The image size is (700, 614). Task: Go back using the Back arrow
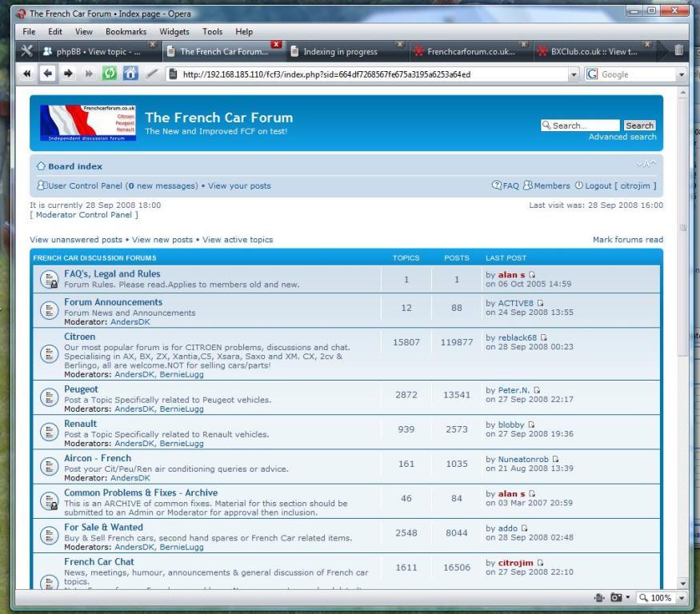(48, 74)
